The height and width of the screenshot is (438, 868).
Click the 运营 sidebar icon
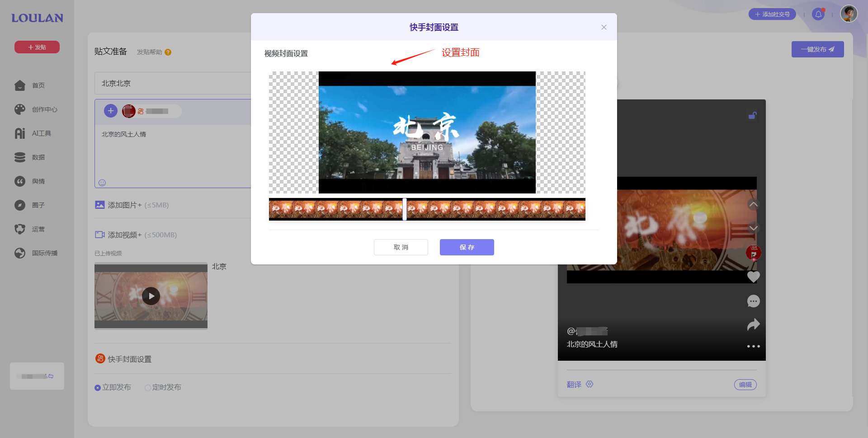(20, 229)
